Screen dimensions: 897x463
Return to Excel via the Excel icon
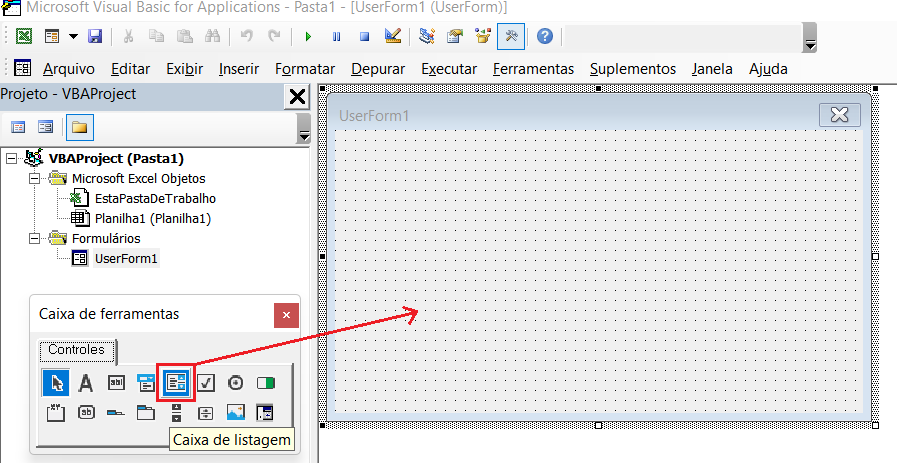[x=23, y=37]
